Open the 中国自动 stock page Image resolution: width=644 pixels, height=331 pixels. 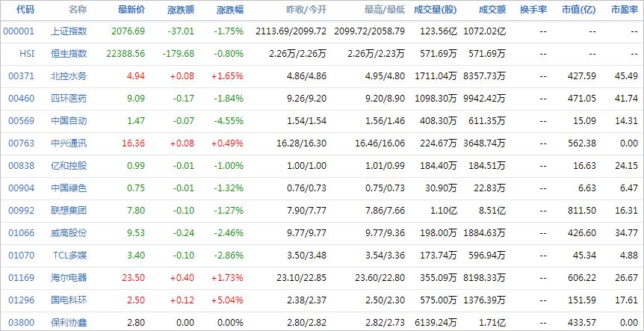coord(69,121)
